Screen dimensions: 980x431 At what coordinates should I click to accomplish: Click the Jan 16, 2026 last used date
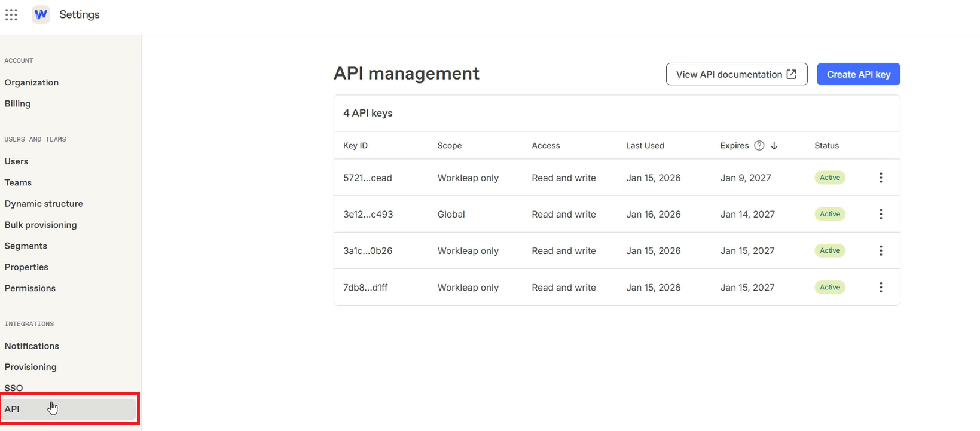click(654, 214)
